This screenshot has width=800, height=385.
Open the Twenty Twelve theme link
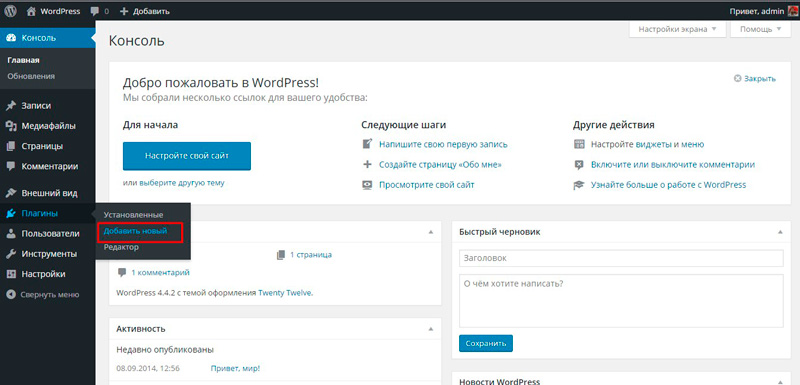[x=285, y=293]
